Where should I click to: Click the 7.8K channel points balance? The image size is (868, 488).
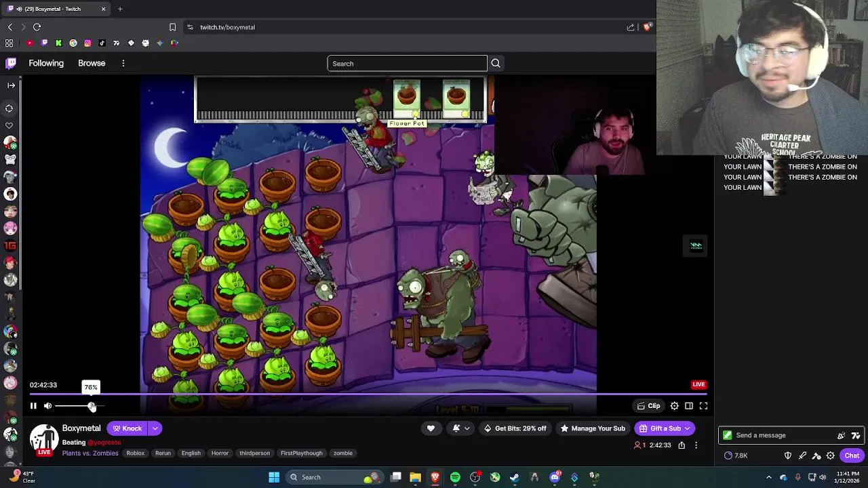736,455
